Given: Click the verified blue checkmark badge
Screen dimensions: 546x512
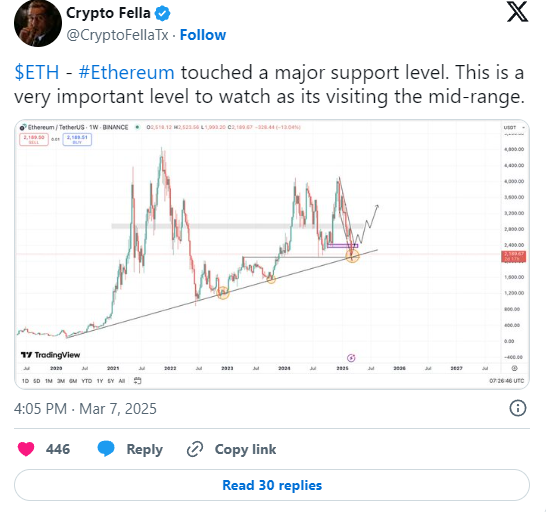Looking at the screenshot, I should click(x=162, y=14).
